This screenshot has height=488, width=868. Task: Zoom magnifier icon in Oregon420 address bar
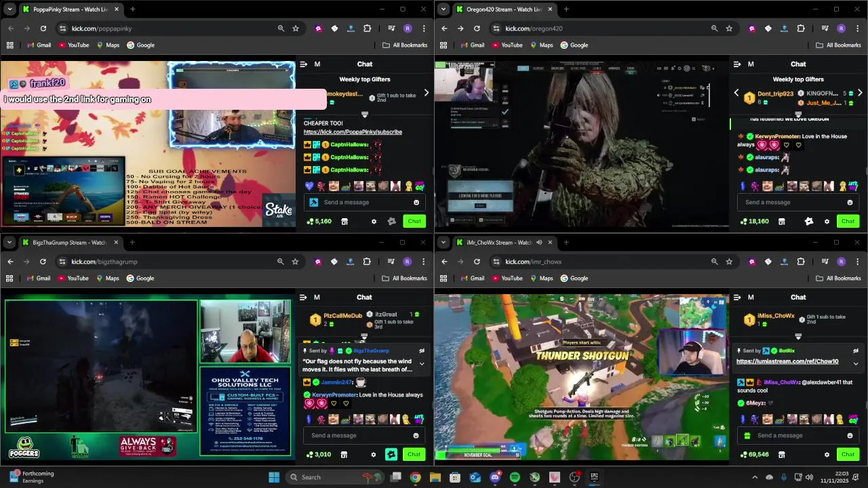click(714, 28)
